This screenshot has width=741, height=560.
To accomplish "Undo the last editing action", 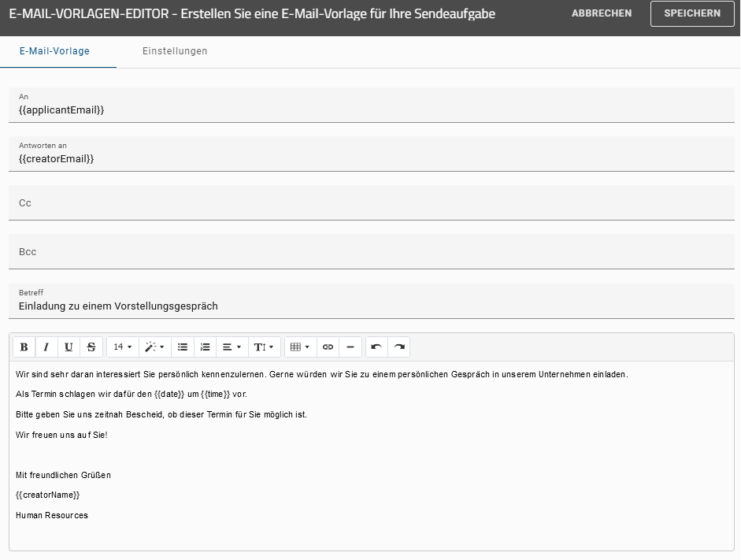I will pos(376,347).
